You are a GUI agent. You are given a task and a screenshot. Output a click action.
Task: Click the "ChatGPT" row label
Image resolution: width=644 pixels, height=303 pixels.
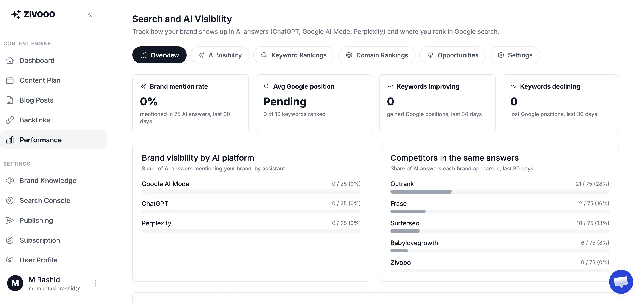155,204
